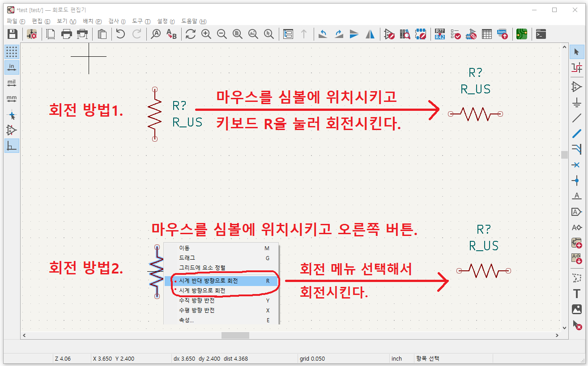Toggle the show hidden pins option
The height and width of the screenshot is (366, 588).
[x=12, y=130]
